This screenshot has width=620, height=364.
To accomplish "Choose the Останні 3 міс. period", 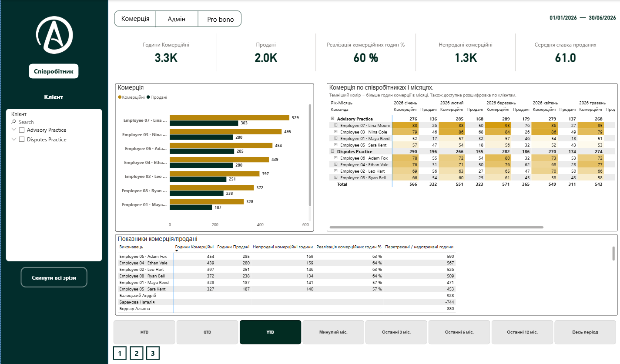I will pyautogui.click(x=396, y=332).
